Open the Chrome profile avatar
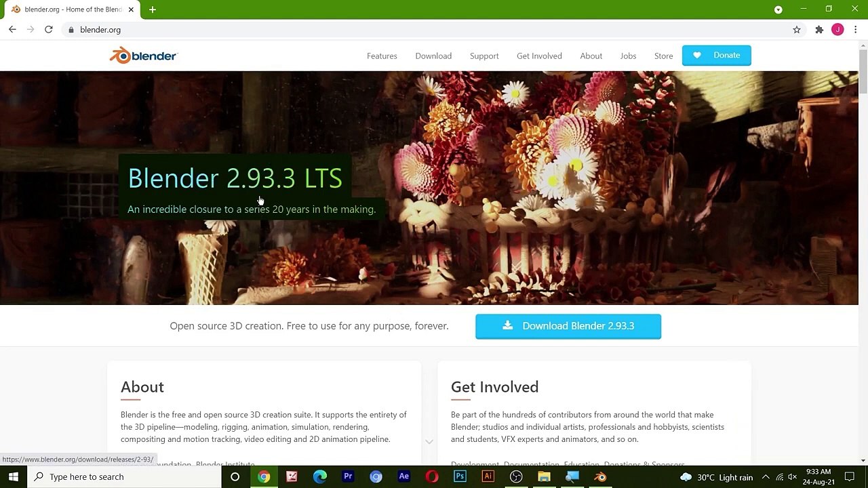Screen dimensions: 868x488 coord(837,30)
